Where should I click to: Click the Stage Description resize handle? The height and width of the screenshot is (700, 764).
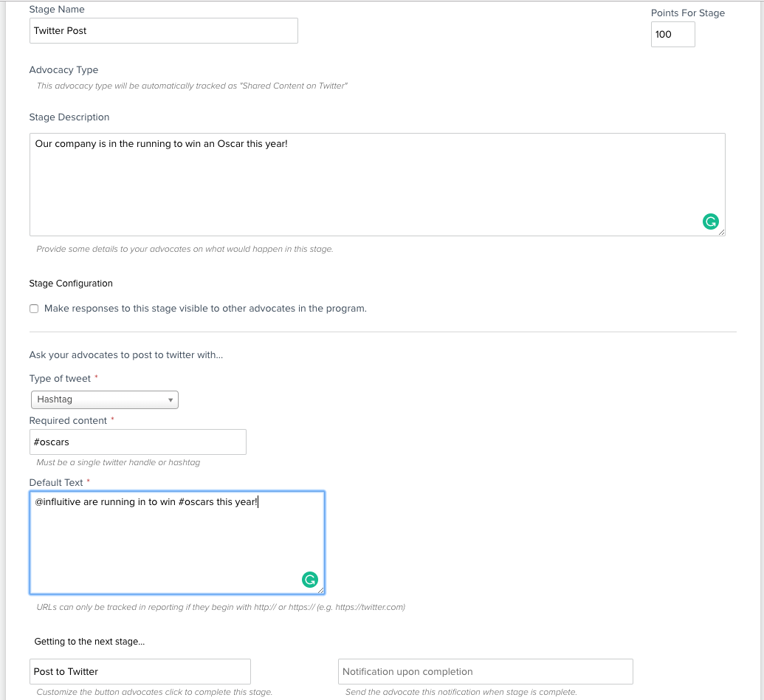721,232
